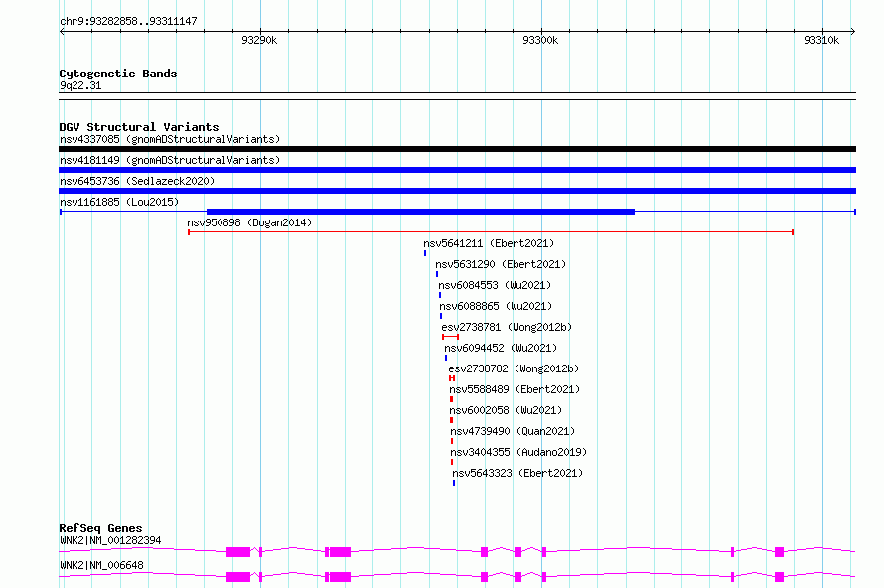Select nsv5641211 Ebert2021 variant label
This screenshot has height=588, width=884.
point(489,243)
